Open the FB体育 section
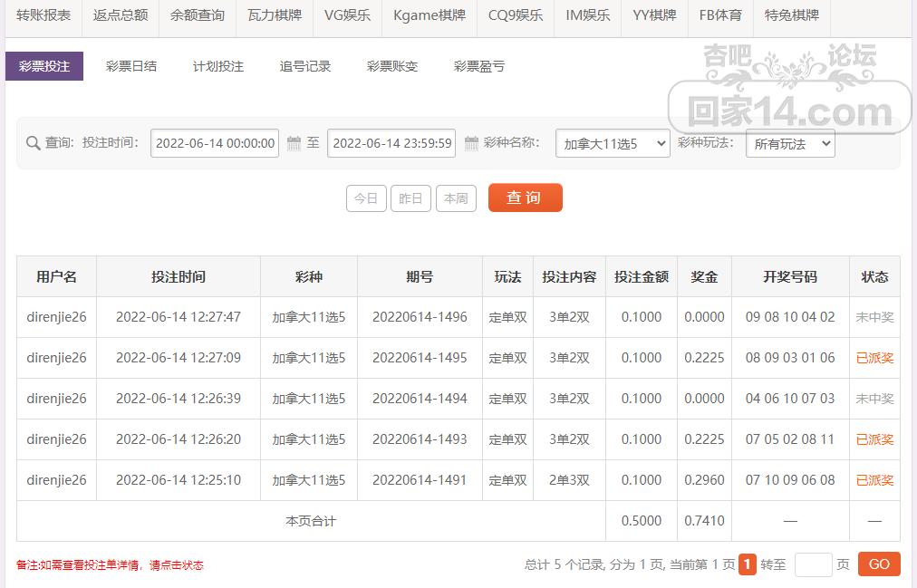 click(719, 16)
